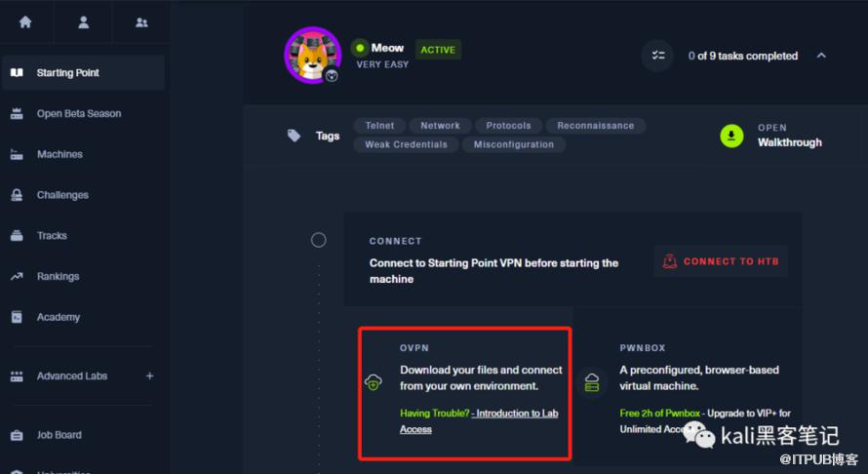Viewport: 868px width, 474px height.
Task: Click the OVPN cloud shield icon
Action: tap(374, 381)
